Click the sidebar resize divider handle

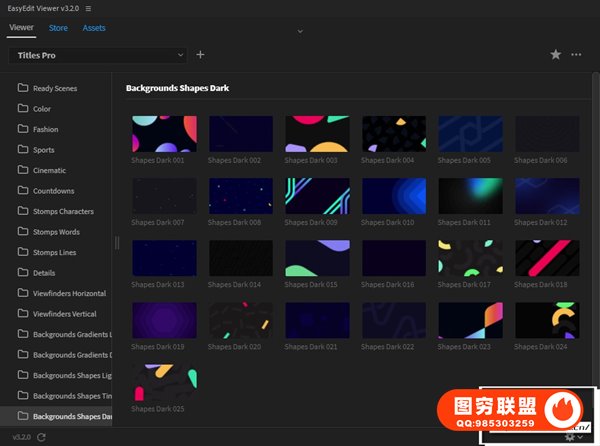click(116, 242)
